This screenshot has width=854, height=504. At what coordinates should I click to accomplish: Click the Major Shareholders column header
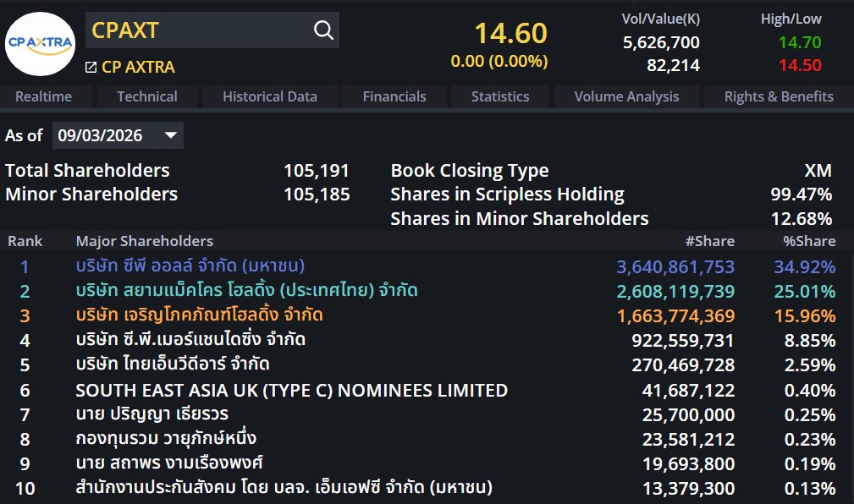click(144, 241)
